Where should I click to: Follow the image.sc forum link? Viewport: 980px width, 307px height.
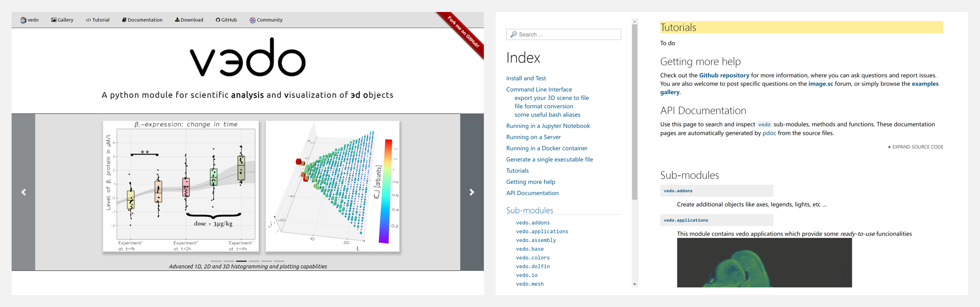[x=820, y=84]
